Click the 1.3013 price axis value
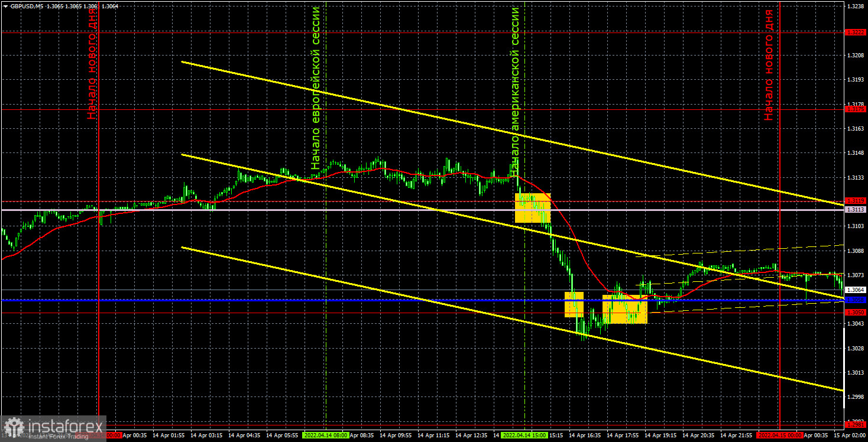The width and height of the screenshot is (868, 442). [x=856, y=373]
